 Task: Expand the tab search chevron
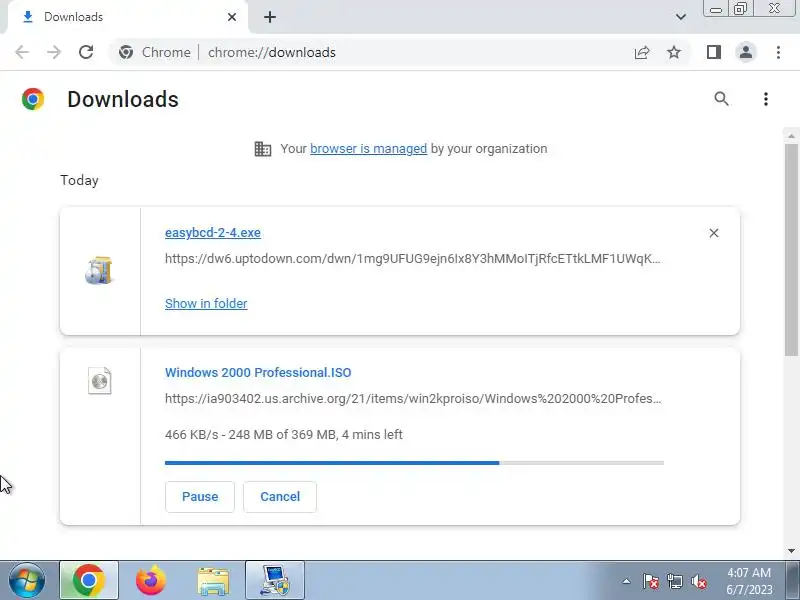681,17
